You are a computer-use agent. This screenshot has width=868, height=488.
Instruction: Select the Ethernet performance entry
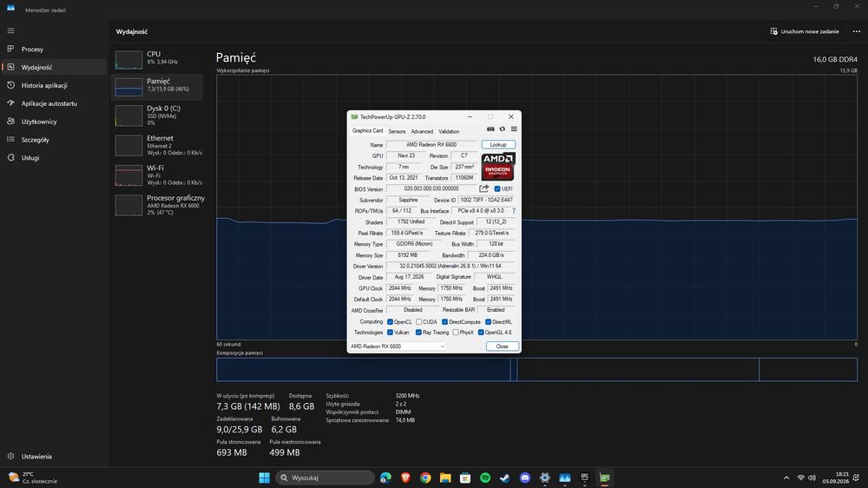tap(157, 145)
